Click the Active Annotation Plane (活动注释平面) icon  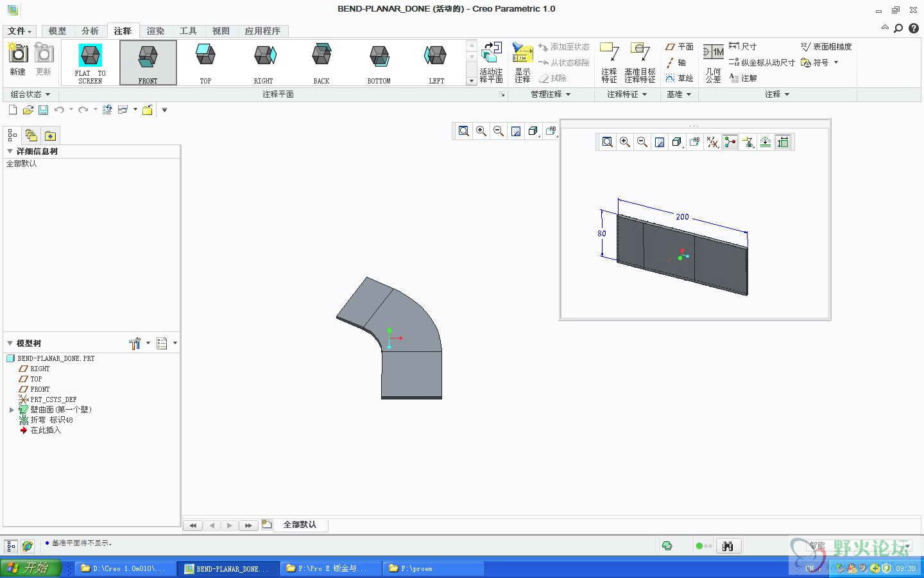pos(491,62)
